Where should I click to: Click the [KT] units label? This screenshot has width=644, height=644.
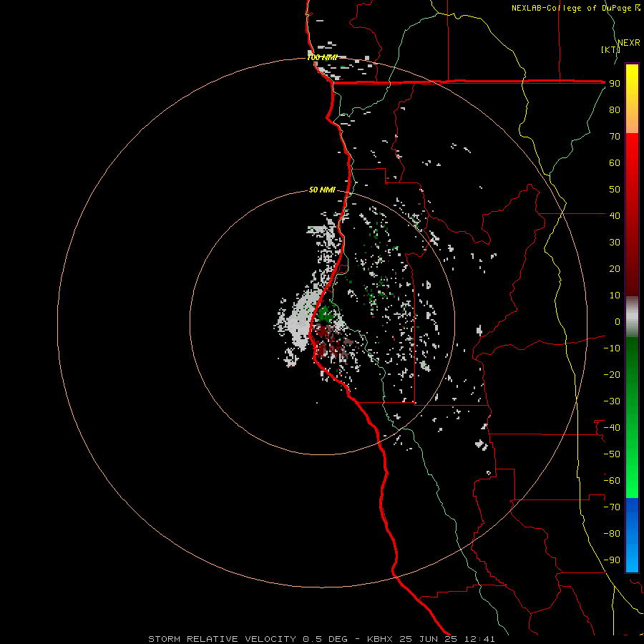point(610,49)
